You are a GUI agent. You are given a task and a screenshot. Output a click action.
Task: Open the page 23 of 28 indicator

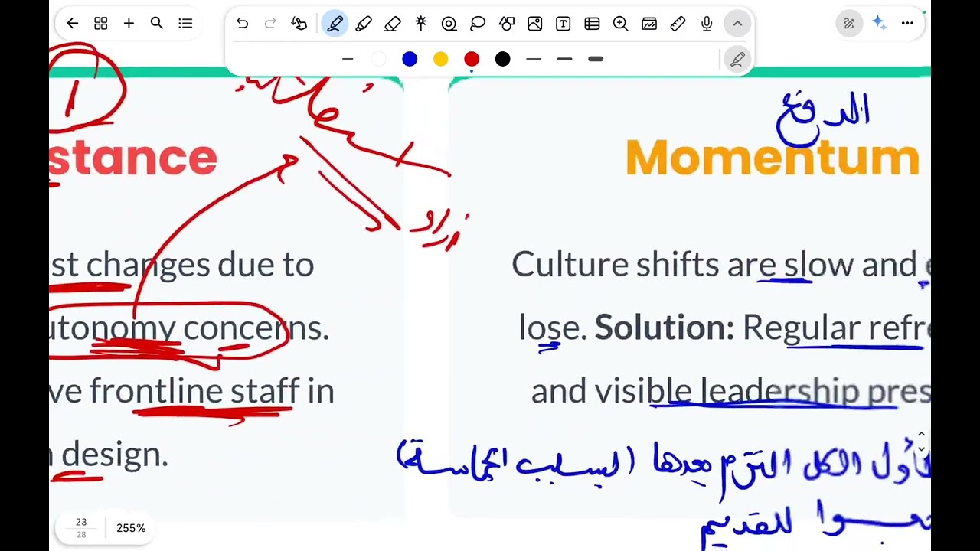81,528
